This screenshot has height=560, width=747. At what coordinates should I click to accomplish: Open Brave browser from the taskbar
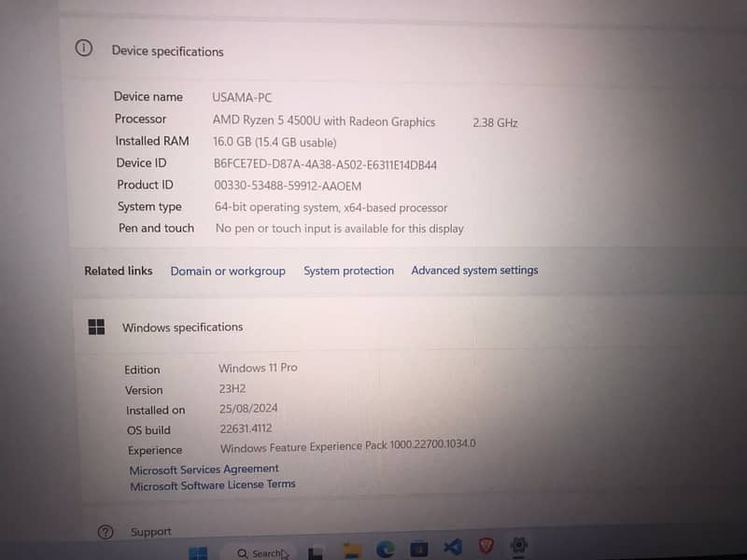tap(486, 545)
